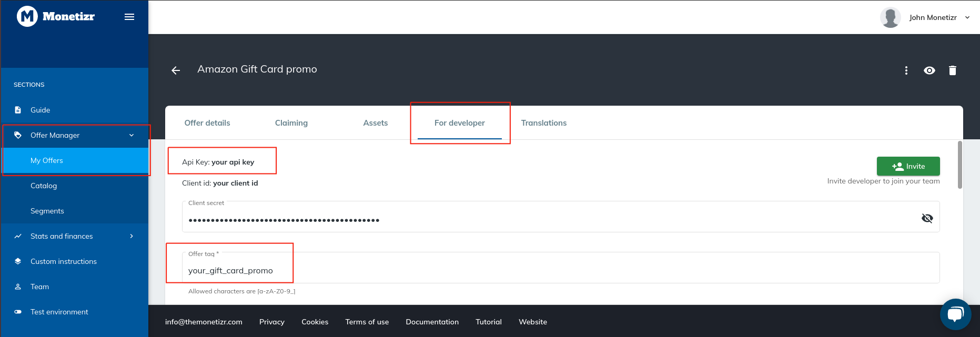Preview the offer with the eye icon
980x337 pixels.
pos(930,70)
